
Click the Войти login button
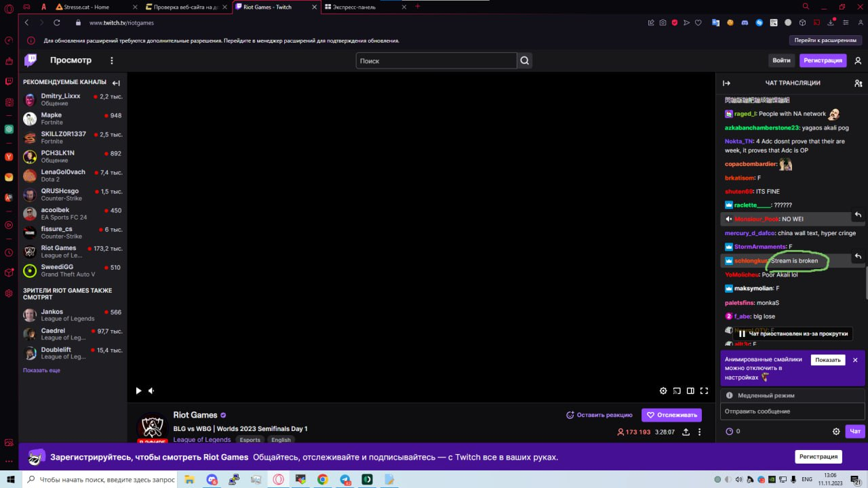[x=781, y=60]
